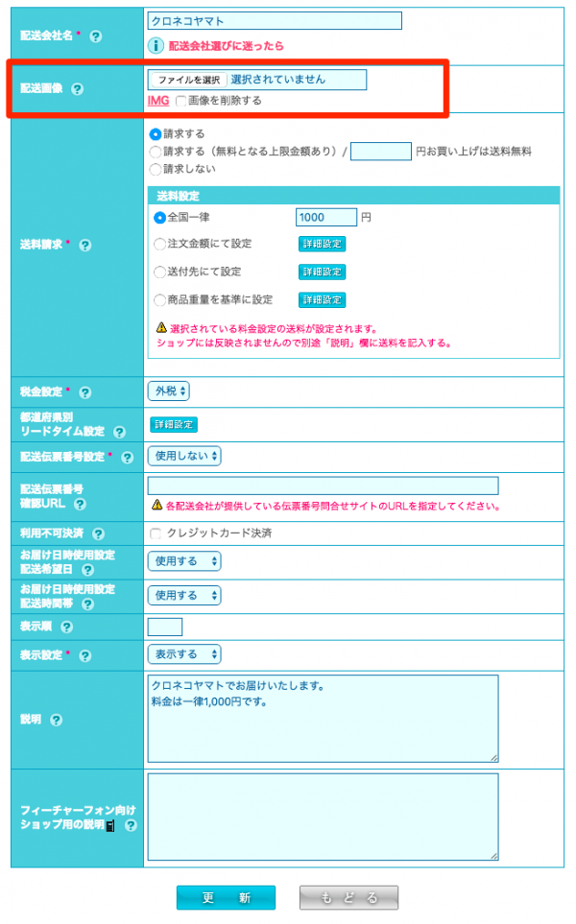576x924 pixels.
Task: Click help icon next to 配送希望日
Action: pyautogui.click(x=88, y=570)
